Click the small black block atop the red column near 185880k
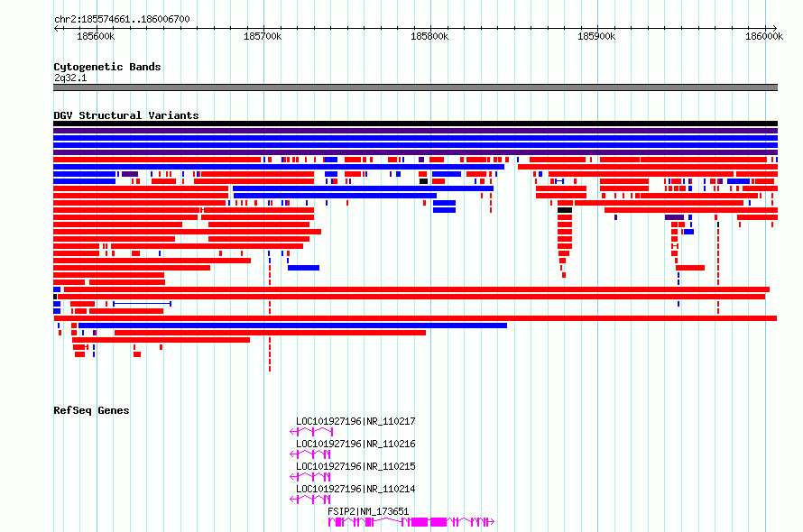The image size is (803, 532). tap(565, 210)
